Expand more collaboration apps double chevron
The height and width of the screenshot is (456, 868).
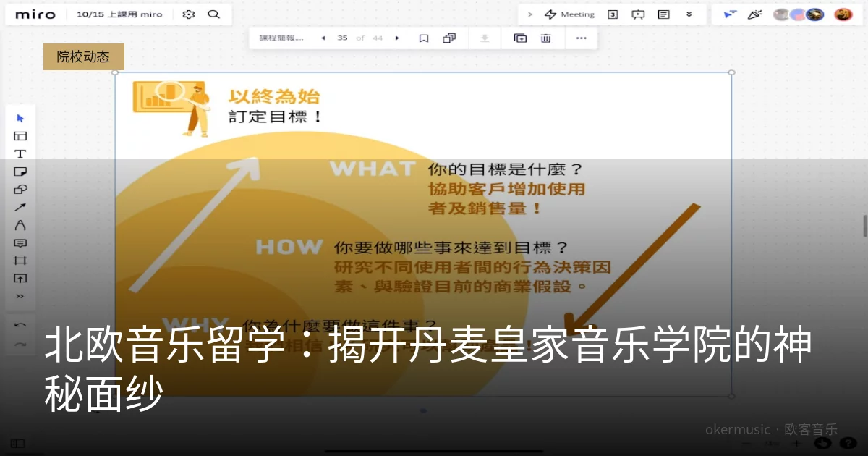coord(689,14)
